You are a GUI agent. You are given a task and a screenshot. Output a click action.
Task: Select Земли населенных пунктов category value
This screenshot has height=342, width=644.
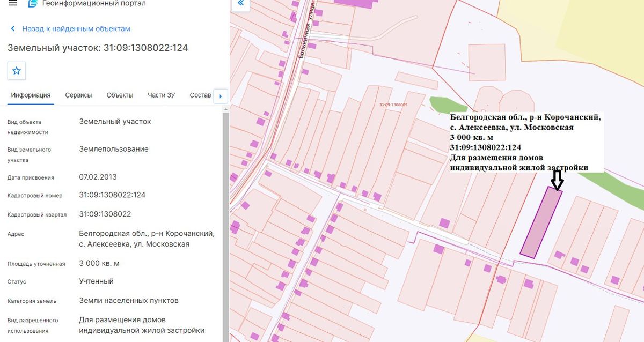[x=129, y=300]
